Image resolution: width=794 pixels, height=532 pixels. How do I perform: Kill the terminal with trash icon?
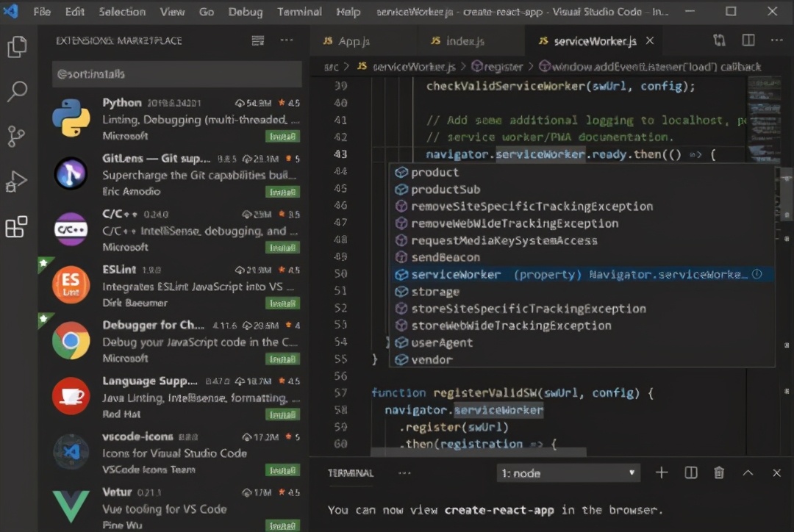click(x=719, y=472)
